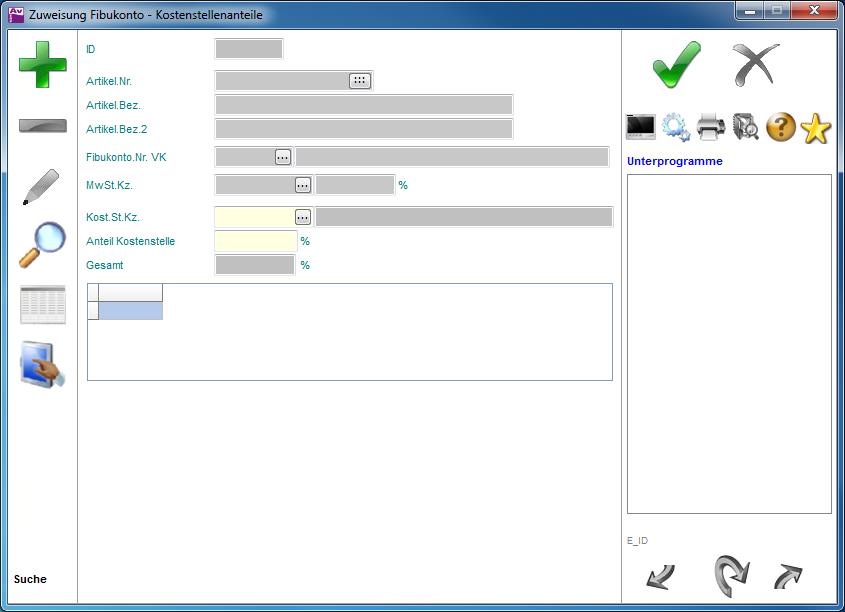Click the printer icon
This screenshot has height=612, width=845.
tap(711, 127)
